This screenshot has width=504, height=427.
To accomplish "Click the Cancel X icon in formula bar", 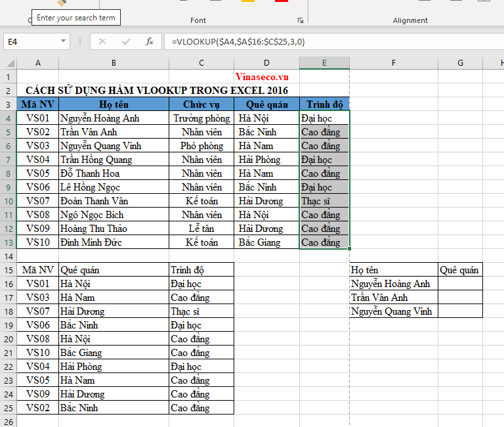I will pyautogui.click(x=102, y=41).
